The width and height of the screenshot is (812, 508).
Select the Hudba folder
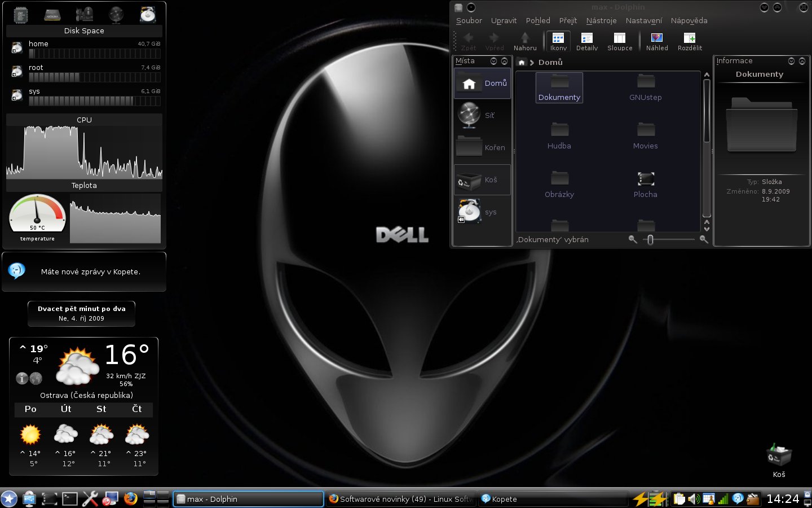(559, 136)
